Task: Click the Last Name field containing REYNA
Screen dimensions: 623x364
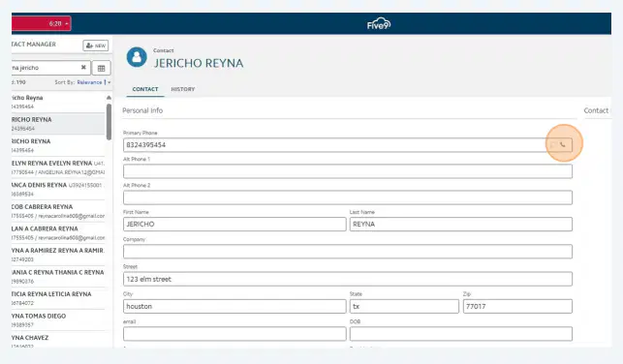Action: point(461,224)
